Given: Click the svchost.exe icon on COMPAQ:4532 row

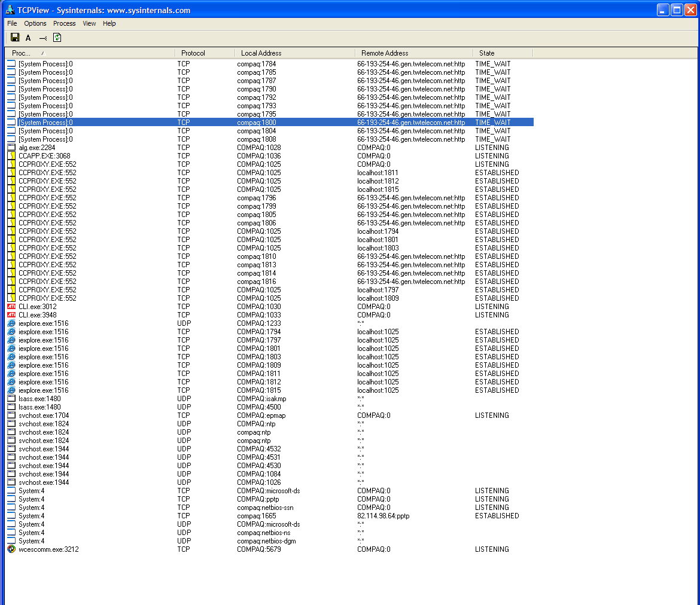Looking at the screenshot, I should coord(11,449).
